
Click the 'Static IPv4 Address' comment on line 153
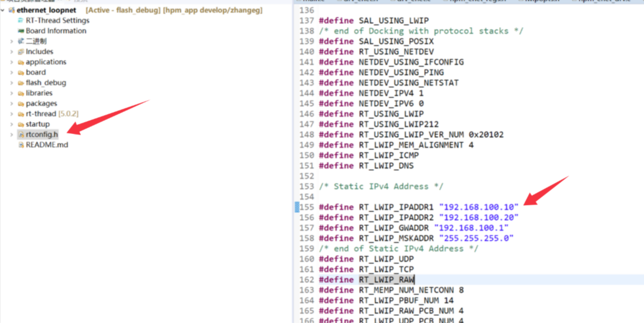pos(381,186)
